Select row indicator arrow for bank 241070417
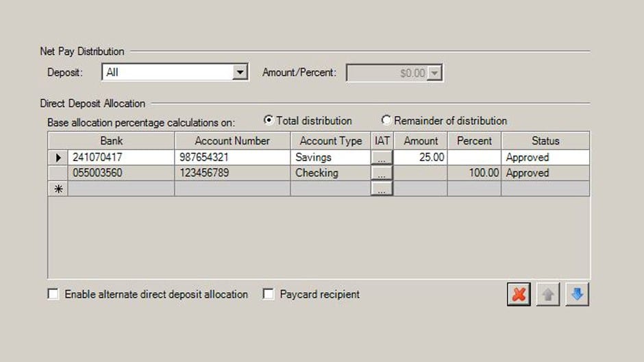The height and width of the screenshot is (362, 644). [58, 158]
